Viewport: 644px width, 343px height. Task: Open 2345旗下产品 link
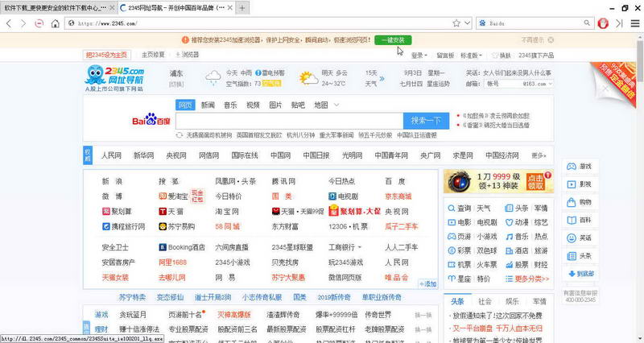536,55
